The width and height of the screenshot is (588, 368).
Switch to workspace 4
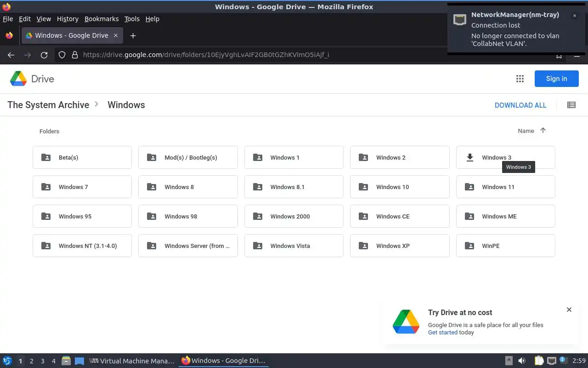53,361
